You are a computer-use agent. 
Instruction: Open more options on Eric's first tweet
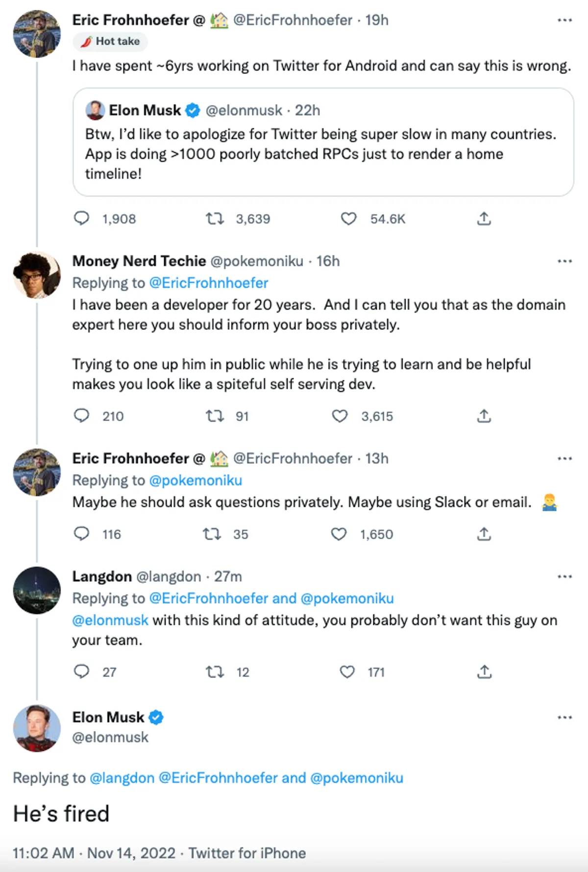(x=564, y=20)
